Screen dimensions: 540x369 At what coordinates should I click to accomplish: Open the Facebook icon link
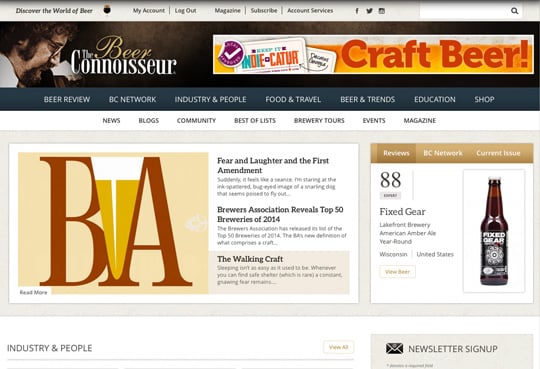[x=357, y=11]
